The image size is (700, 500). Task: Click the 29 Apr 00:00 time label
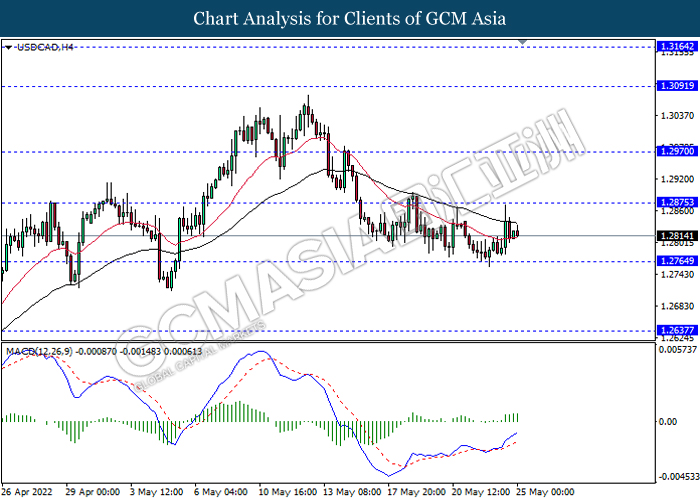pyautogui.click(x=92, y=492)
